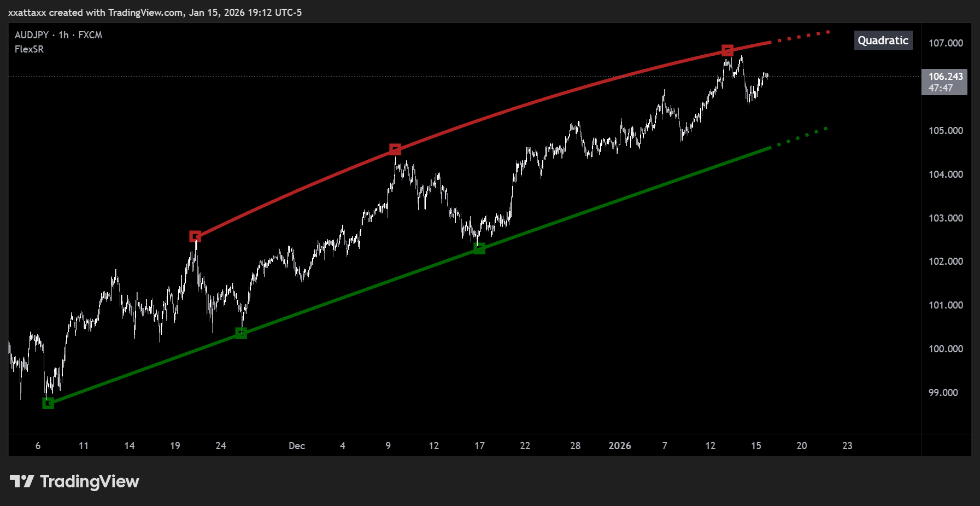This screenshot has width=980, height=506.
Task: Click the current price label 106.243
Action: pos(945,77)
